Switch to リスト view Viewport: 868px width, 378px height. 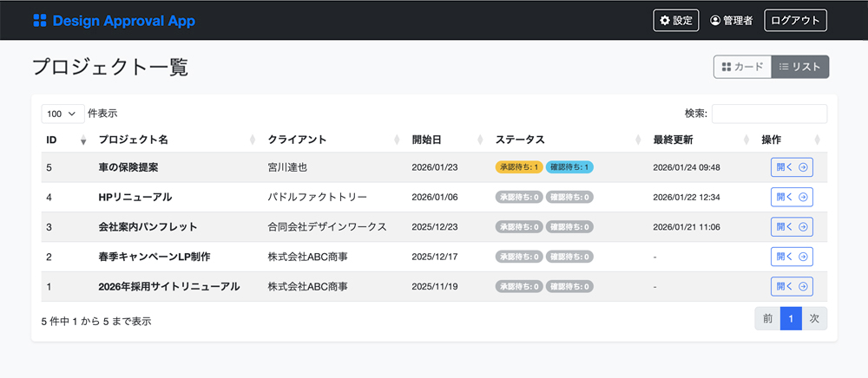tap(799, 67)
